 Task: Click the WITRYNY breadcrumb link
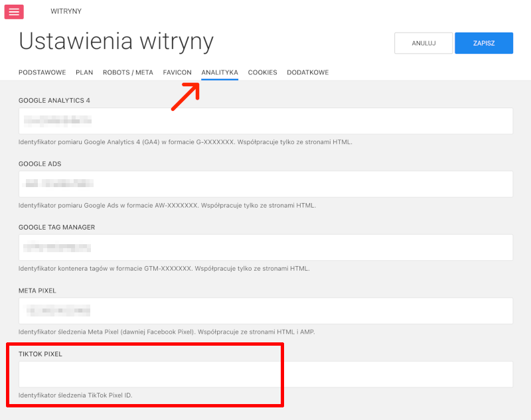pyautogui.click(x=66, y=11)
